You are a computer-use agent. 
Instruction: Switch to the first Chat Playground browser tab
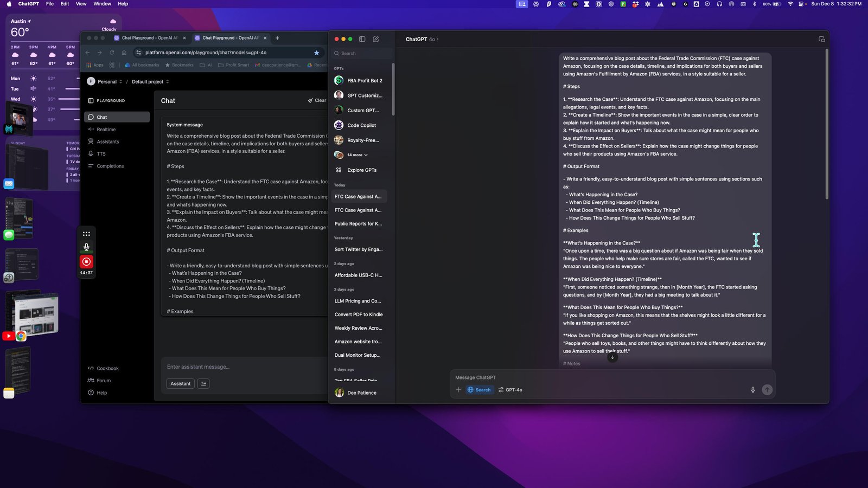(x=150, y=38)
